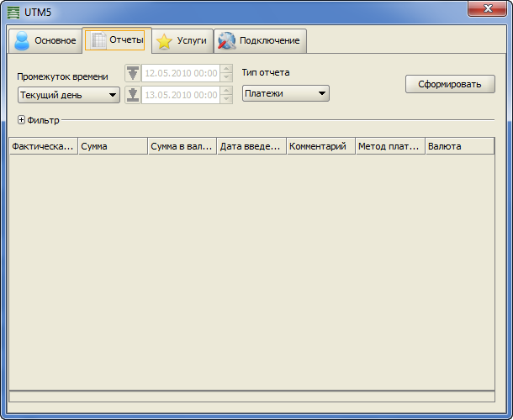Click the UTM5 app icon in title bar
Viewport: 513px width, 420px height.
pos(14,13)
